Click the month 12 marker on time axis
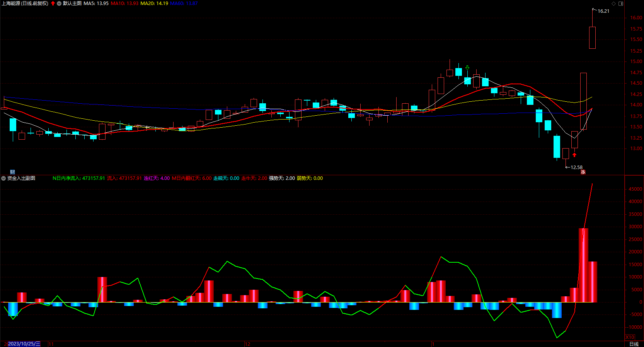644x347 pixels. [x=247, y=344]
